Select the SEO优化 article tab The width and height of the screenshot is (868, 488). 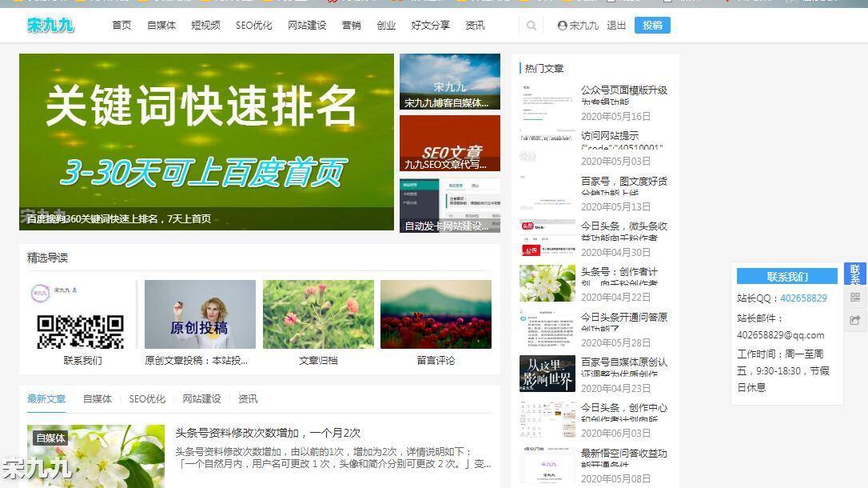147,399
